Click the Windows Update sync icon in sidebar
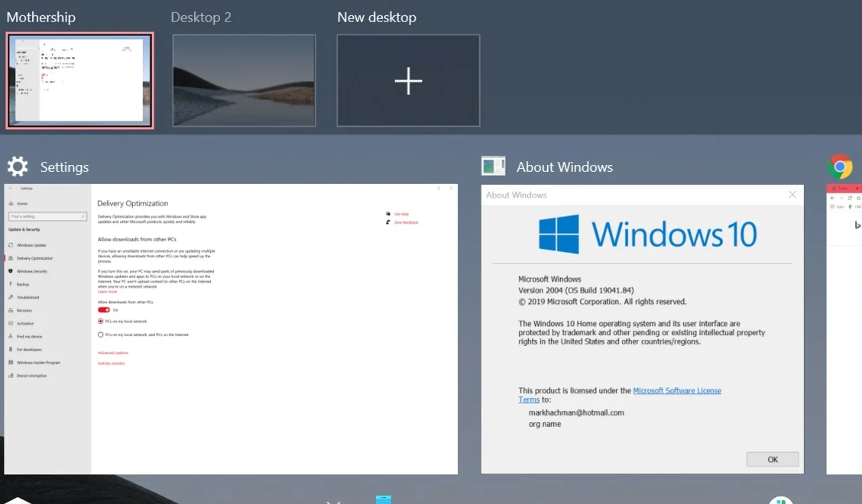This screenshot has height=504, width=862. [x=11, y=245]
